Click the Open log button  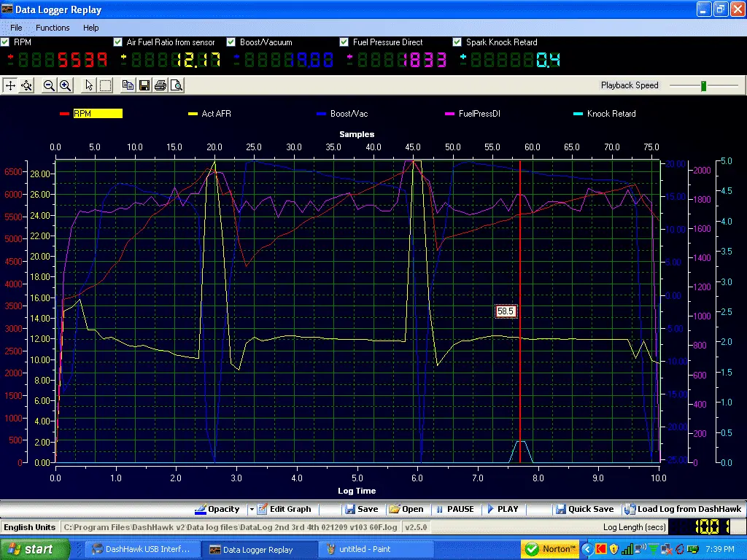[406, 509]
